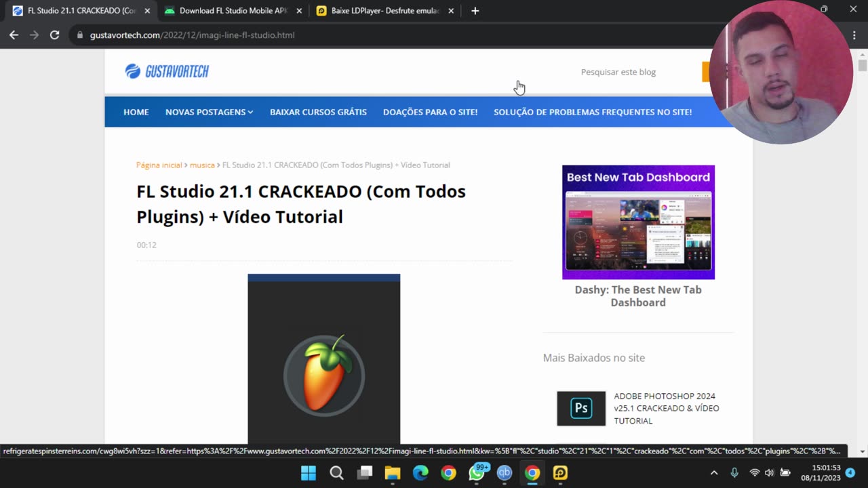Expand the NOVAS POSTAGENS dropdown menu
This screenshot has width=868, height=488.
coord(209,112)
